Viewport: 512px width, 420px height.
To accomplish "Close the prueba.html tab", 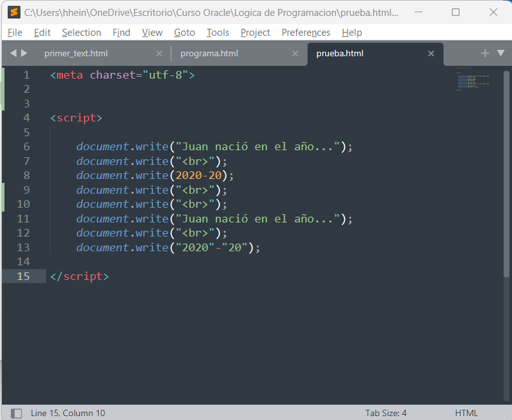I will (431, 54).
